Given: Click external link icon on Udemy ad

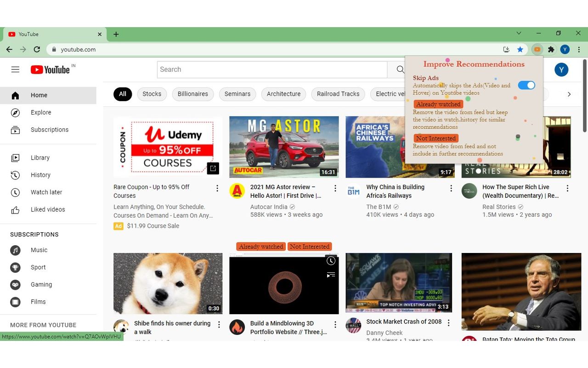Looking at the screenshot, I should 213,168.
